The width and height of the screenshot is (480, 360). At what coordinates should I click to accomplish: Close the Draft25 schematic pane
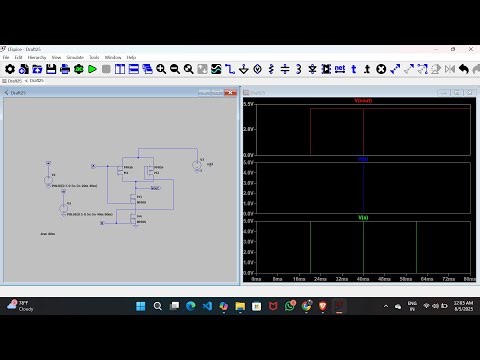pos(230,93)
